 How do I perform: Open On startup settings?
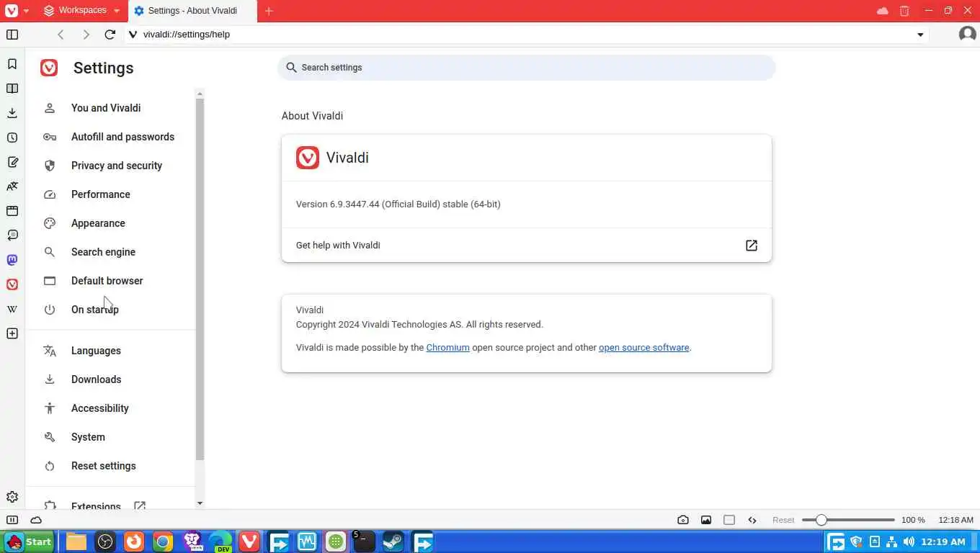click(95, 310)
